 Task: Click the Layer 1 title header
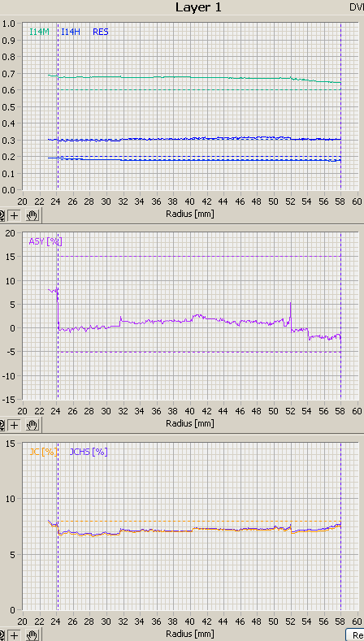click(198, 7)
